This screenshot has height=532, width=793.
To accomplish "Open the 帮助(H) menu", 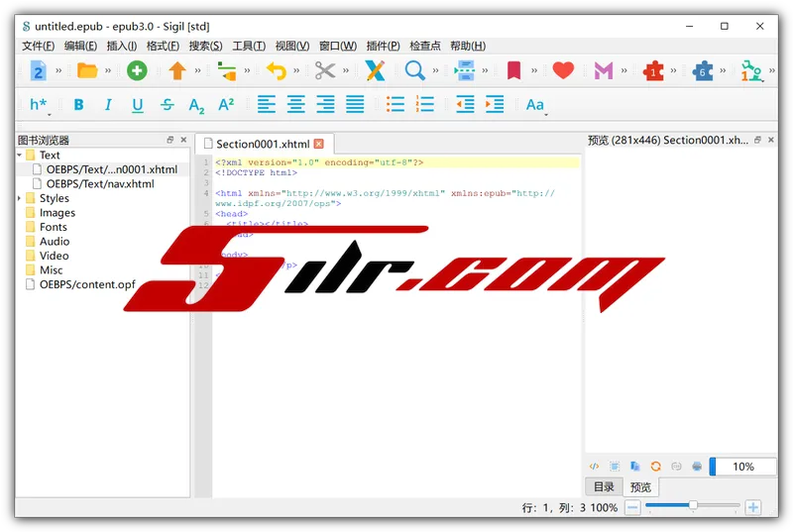I will pos(468,46).
